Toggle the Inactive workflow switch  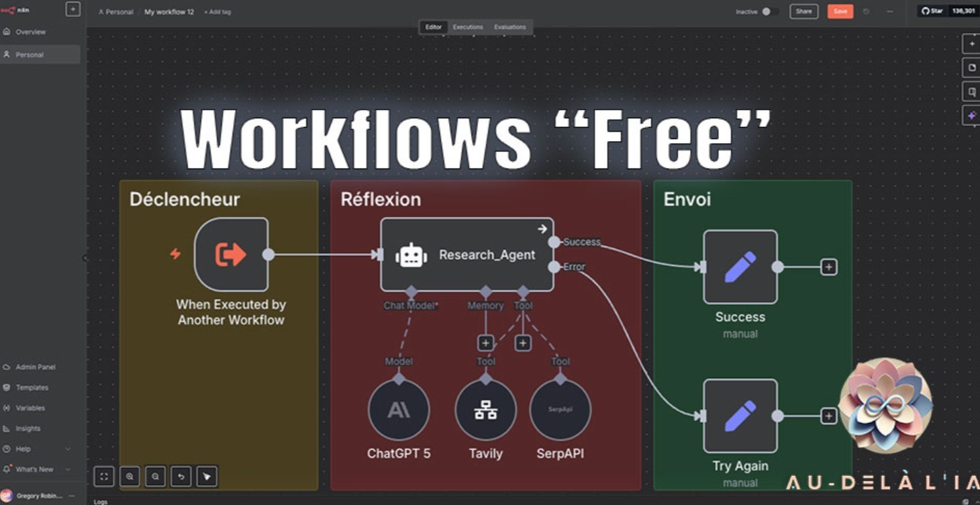pyautogui.click(x=770, y=11)
